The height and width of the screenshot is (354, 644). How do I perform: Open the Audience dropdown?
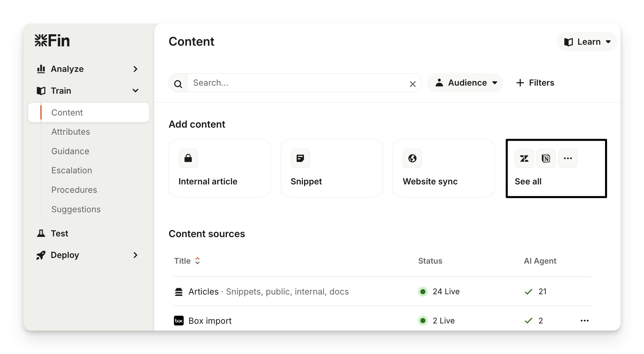pyautogui.click(x=465, y=83)
